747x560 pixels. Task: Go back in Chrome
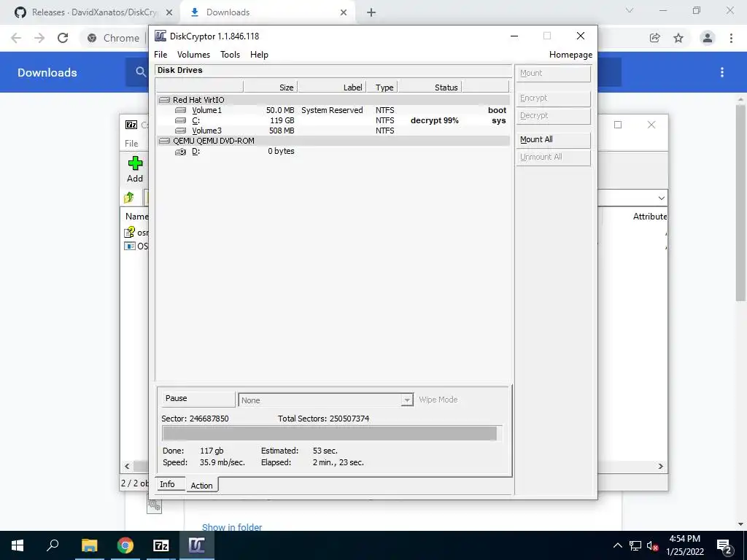click(16, 38)
